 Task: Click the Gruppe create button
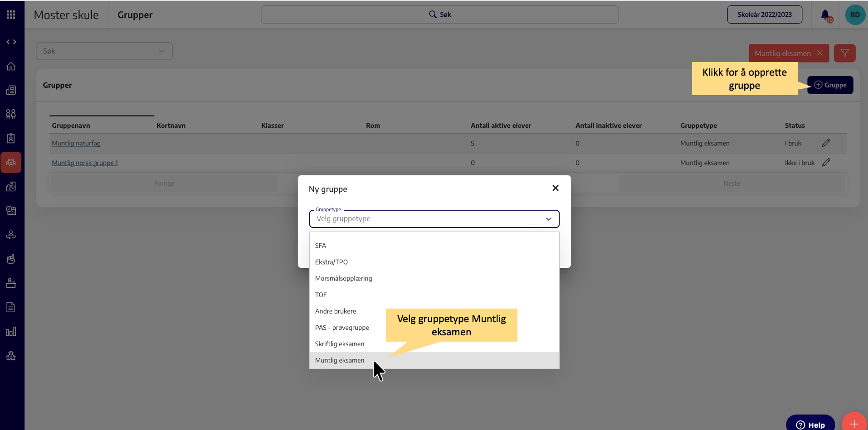click(x=830, y=85)
